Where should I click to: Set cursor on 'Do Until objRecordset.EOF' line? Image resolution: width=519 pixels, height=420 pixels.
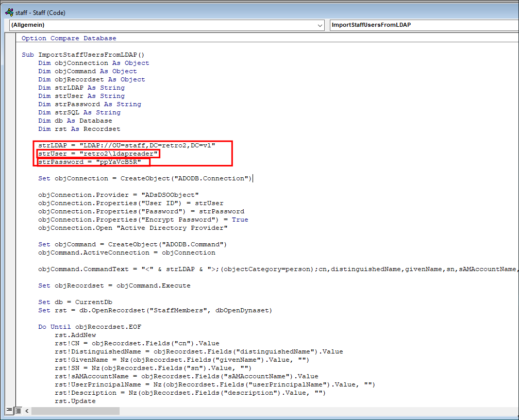click(x=90, y=327)
